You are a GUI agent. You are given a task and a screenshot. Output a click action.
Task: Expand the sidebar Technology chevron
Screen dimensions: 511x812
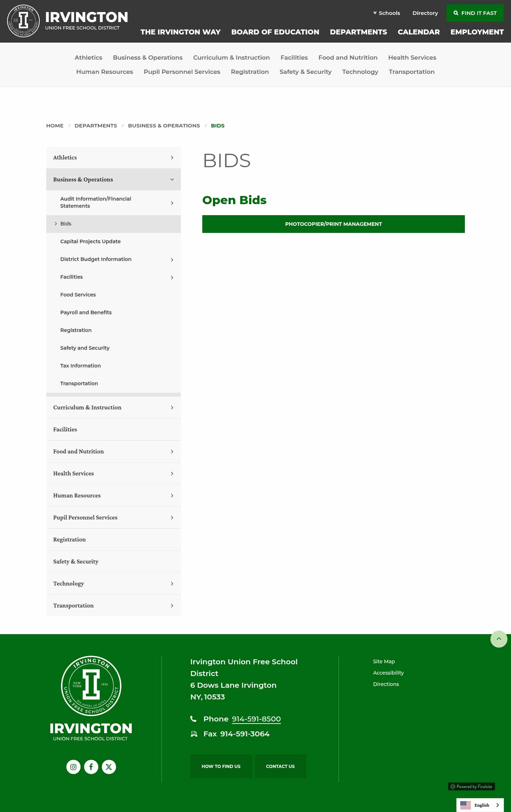[x=172, y=584]
